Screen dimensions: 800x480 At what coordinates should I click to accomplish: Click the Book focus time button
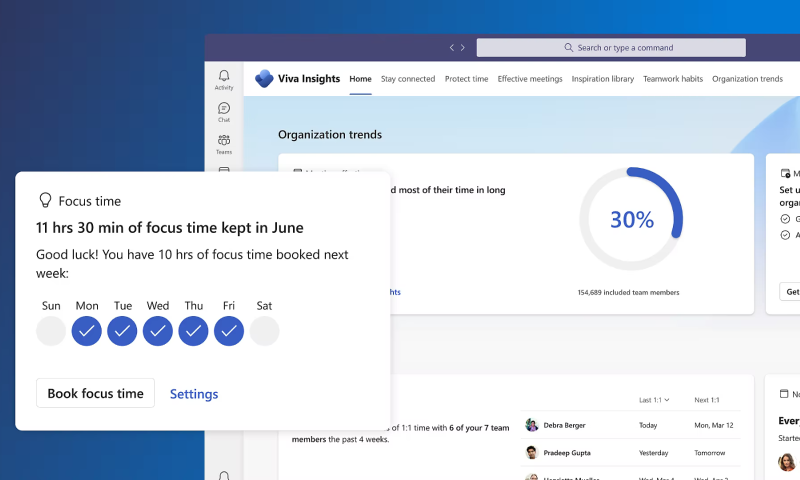pos(95,393)
